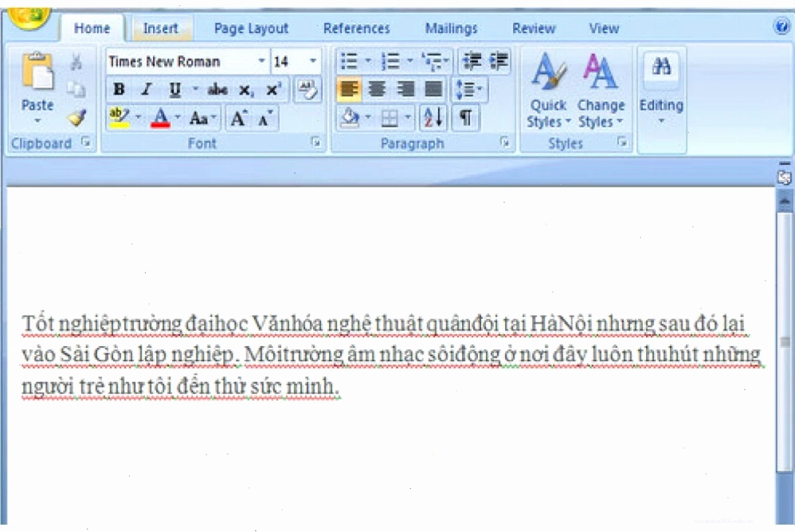Click the word "nghiệp." in the document
Viewport: 795px width, 532px height.
tap(205, 356)
